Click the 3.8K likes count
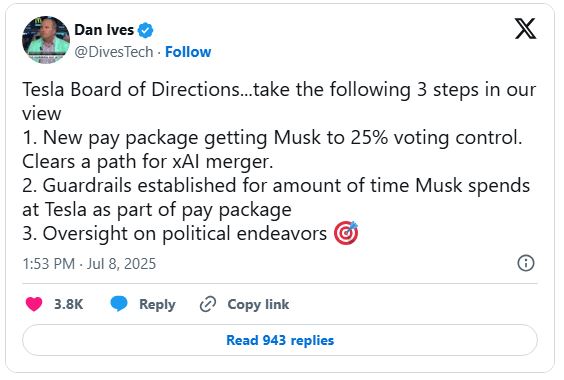 coord(68,304)
